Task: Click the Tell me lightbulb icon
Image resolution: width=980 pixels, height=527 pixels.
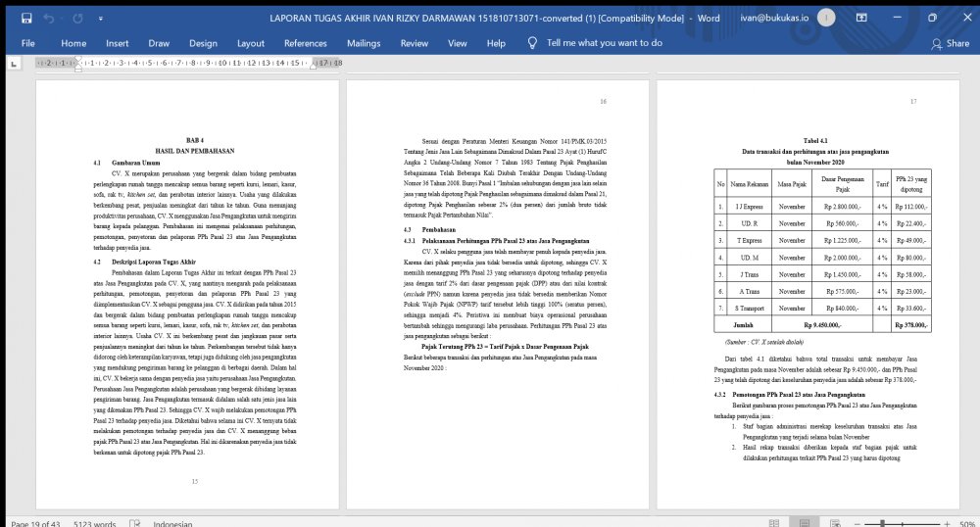Action: pos(532,42)
